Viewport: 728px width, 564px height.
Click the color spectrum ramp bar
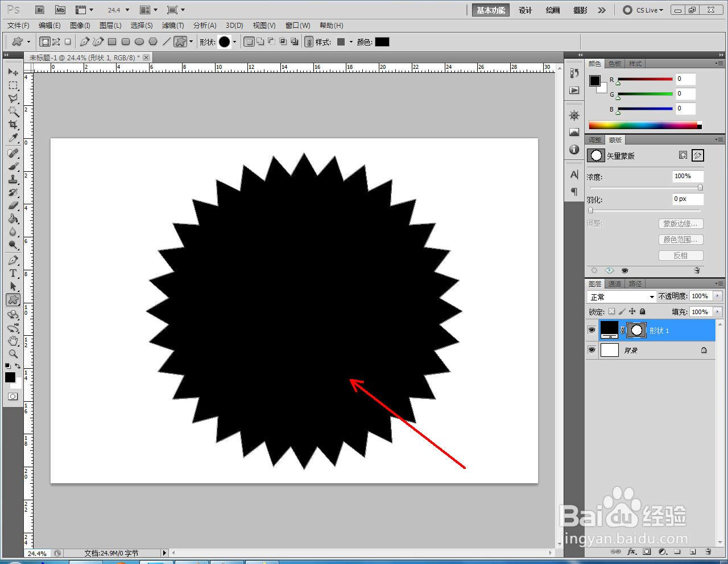tap(645, 125)
